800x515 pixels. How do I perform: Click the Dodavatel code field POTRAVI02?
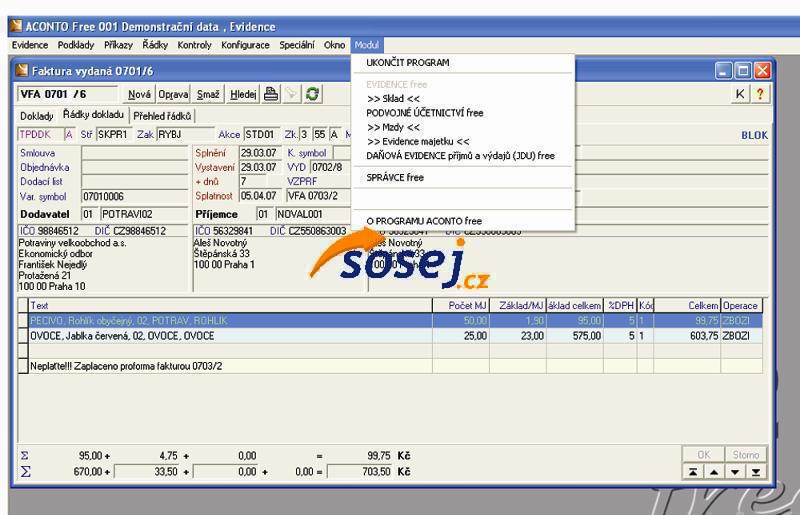click(144, 214)
